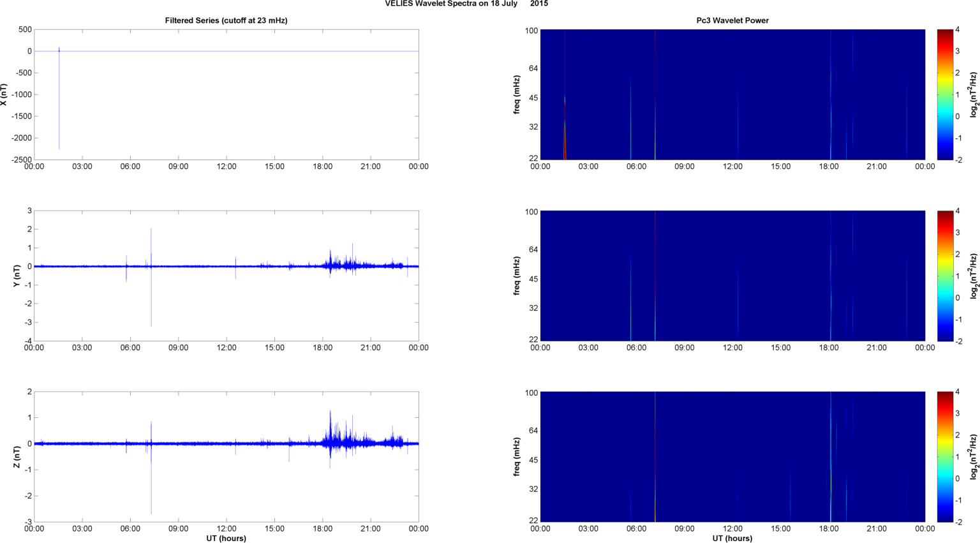
Task: Click the "Filtered Series (cutoff at 23 mHz)" heading
Action: coord(226,20)
